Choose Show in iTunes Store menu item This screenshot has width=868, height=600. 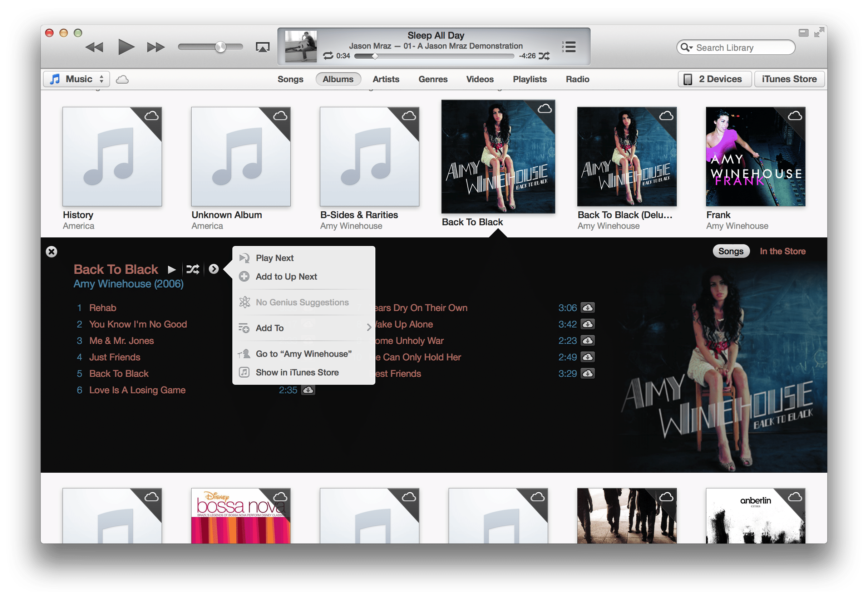[x=304, y=373]
